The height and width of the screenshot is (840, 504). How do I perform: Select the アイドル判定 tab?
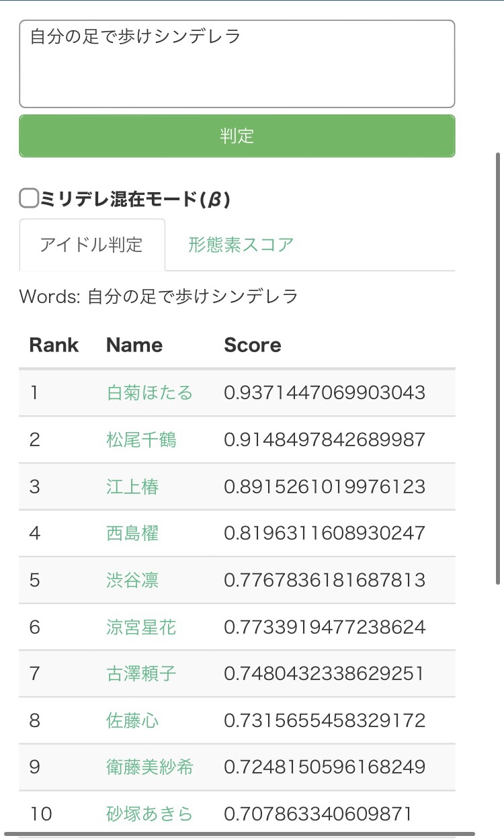point(91,245)
